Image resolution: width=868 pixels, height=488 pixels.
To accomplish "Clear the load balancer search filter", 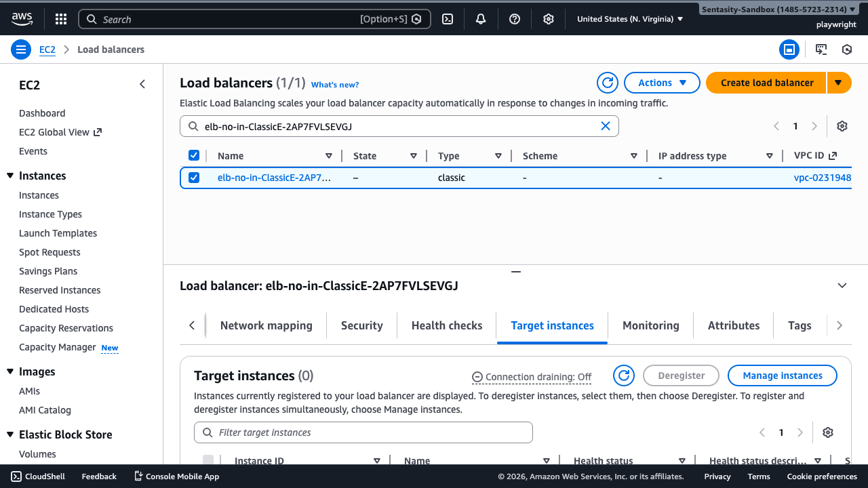I will click(x=606, y=126).
